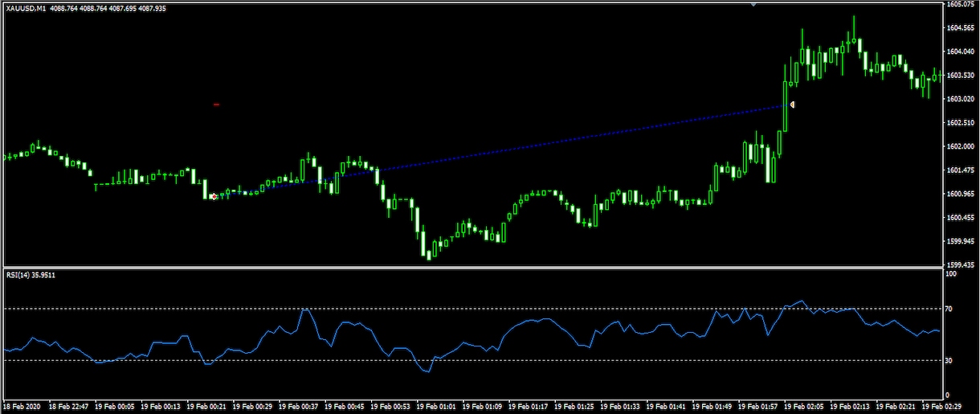Click the 1602.000 price scale label
980x414 pixels.
pyautogui.click(x=961, y=146)
